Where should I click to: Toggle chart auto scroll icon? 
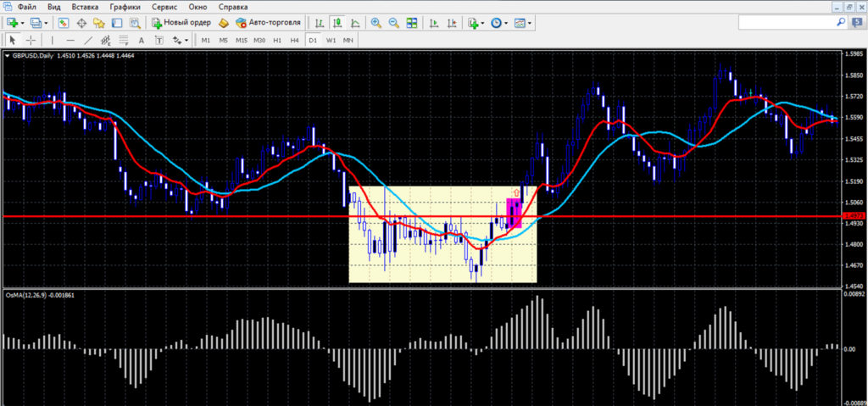(434, 23)
